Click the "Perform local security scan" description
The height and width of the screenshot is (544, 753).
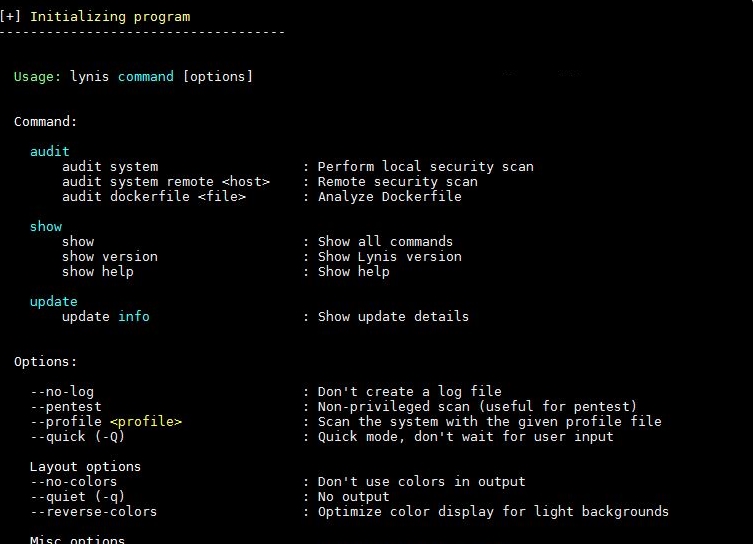(426, 166)
